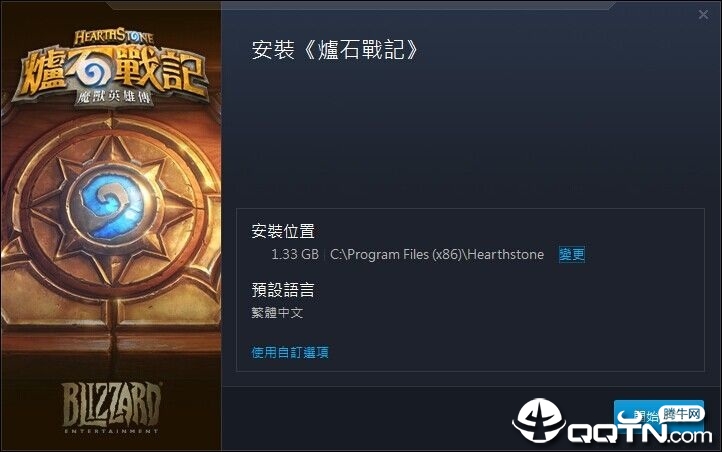The image size is (722, 452).
Task: Click the 預設語言 section heading
Action: [x=283, y=290]
